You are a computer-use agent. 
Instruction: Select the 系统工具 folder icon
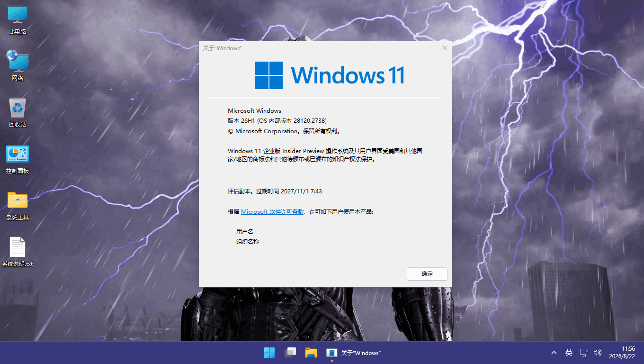(x=18, y=206)
